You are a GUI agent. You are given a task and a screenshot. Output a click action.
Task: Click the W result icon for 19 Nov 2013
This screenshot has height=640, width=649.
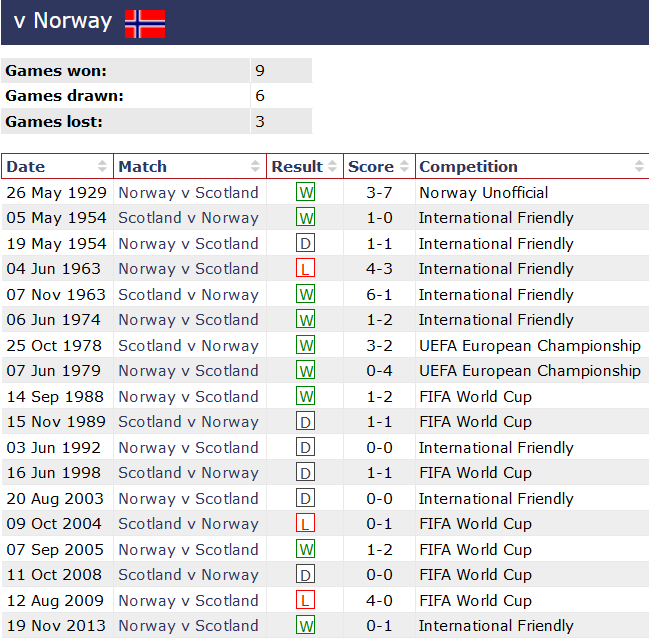[306, 626]
